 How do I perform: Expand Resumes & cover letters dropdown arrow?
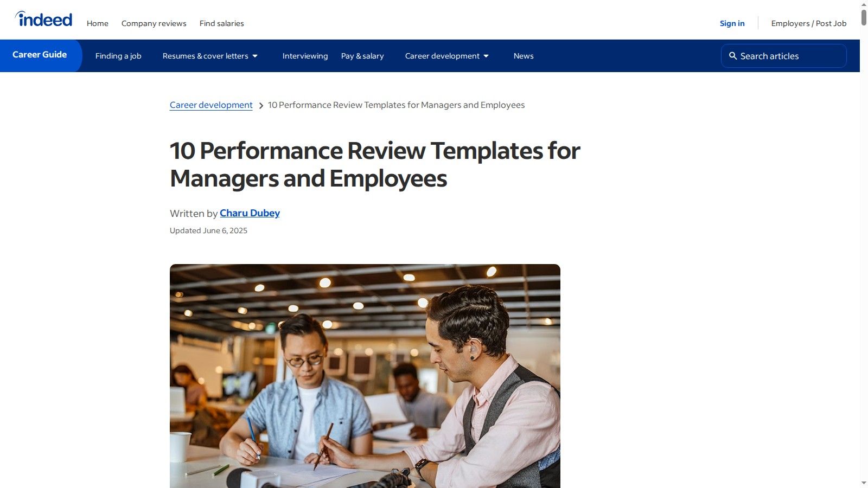255,56
